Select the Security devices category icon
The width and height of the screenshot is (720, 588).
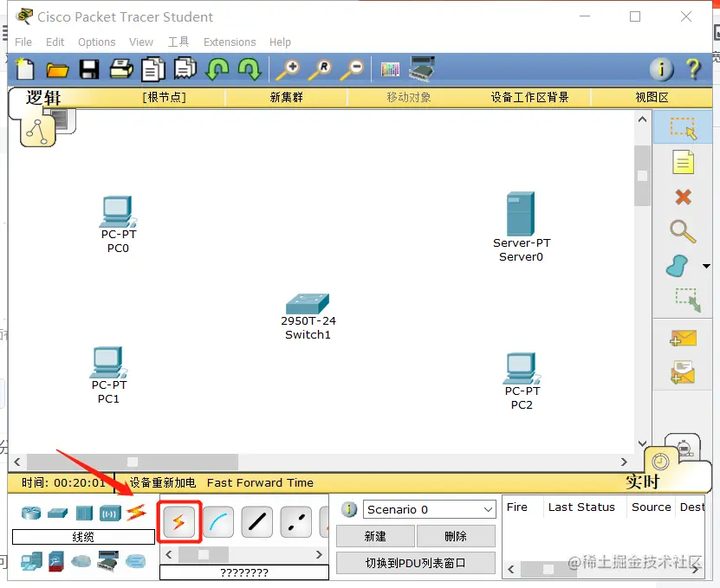click(x=56, y=561)
